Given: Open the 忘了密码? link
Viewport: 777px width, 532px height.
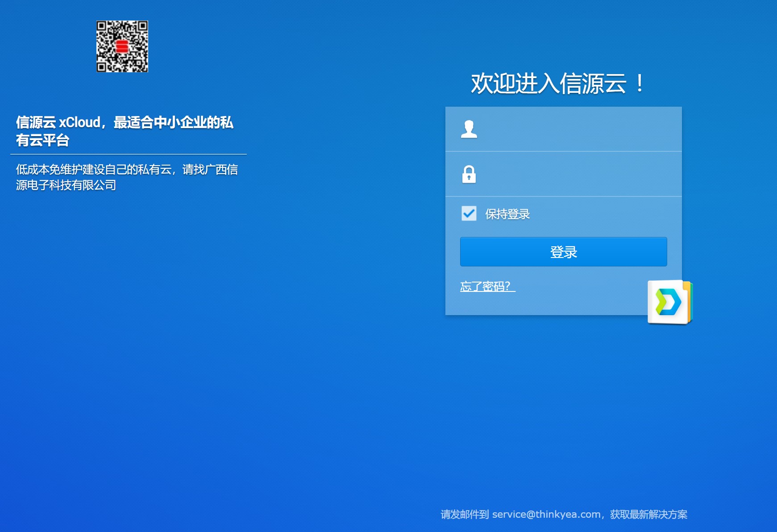Looking at the screenshot, I should pos(488,286).
